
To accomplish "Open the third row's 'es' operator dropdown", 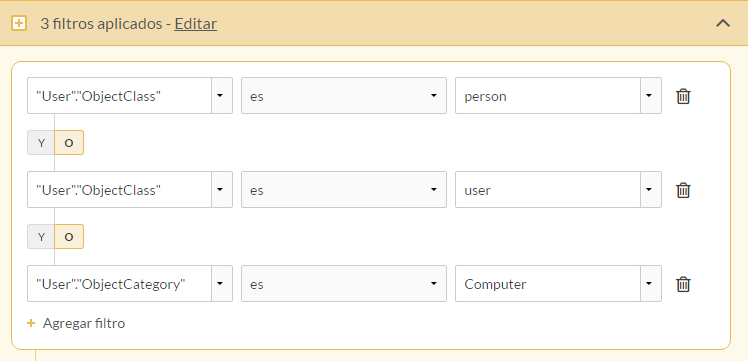I will (344, 284).
